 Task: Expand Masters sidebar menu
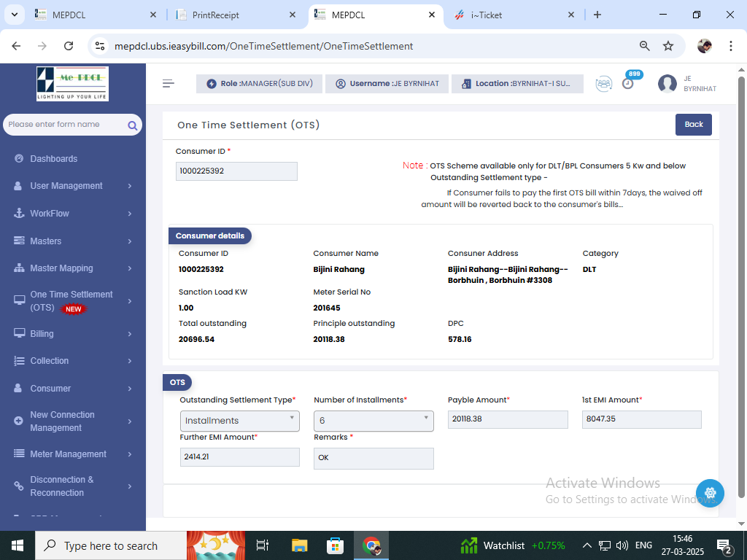pos(72,241)
